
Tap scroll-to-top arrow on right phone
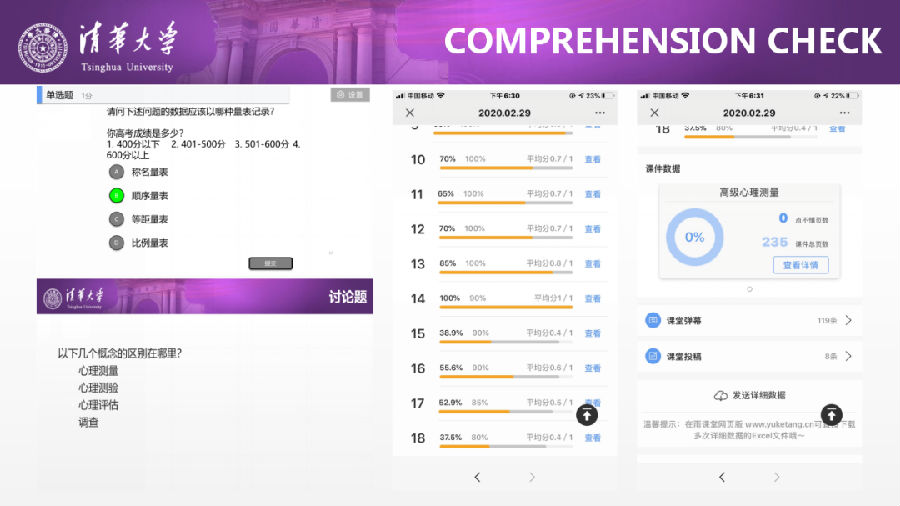(831, 415)
